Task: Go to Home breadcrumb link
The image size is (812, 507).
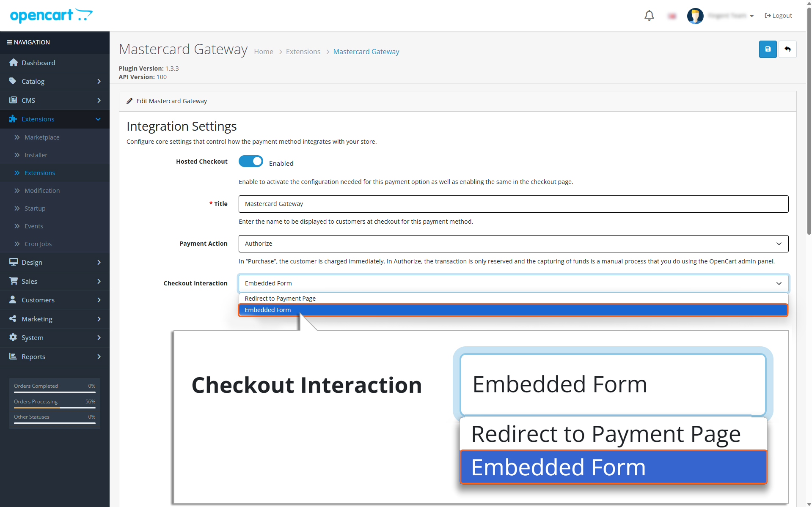Action: pyautogui.click(x=263, y=52)
